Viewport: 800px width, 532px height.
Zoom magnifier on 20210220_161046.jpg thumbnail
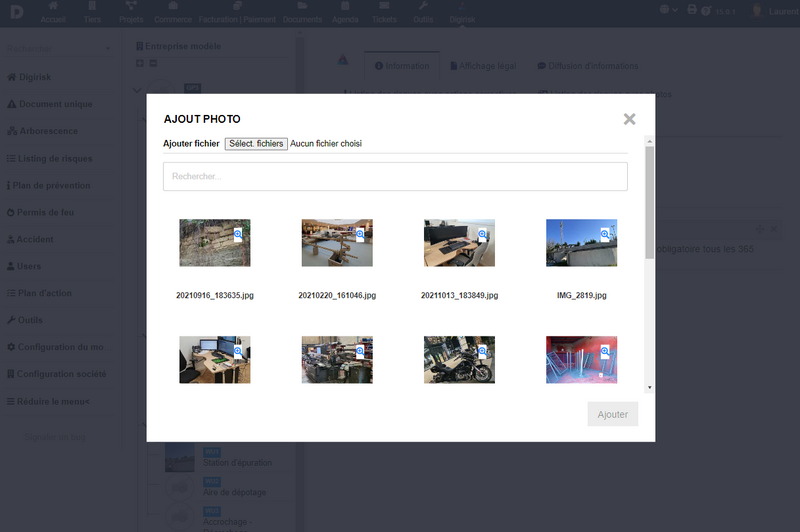coord(360,235)
